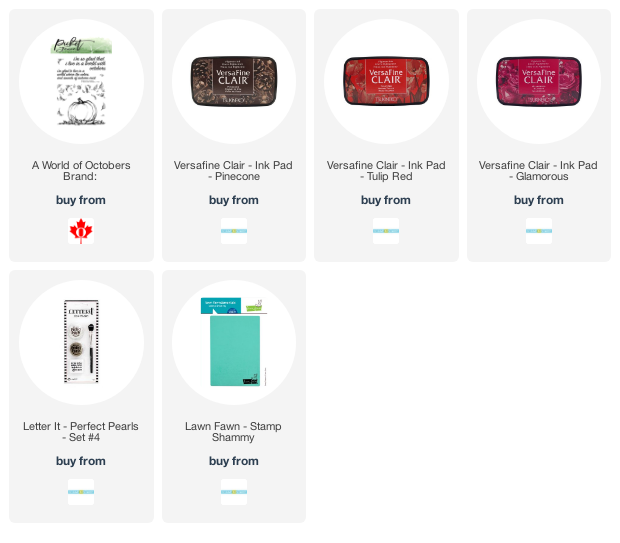Open the Letter It Perfect Pearls image

coord(81,342)
